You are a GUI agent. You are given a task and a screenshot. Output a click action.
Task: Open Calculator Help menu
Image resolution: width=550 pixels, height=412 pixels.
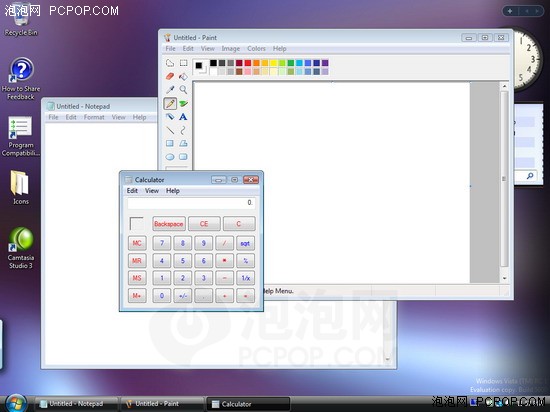tap(173, 191)
